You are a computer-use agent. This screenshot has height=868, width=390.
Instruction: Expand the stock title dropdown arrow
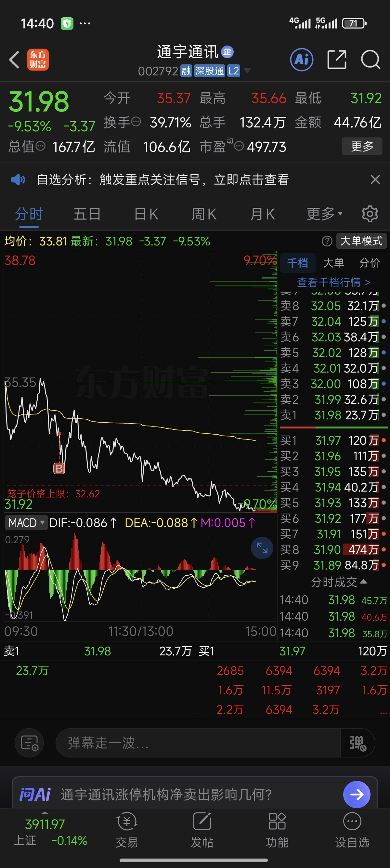[x=247, y=71]
